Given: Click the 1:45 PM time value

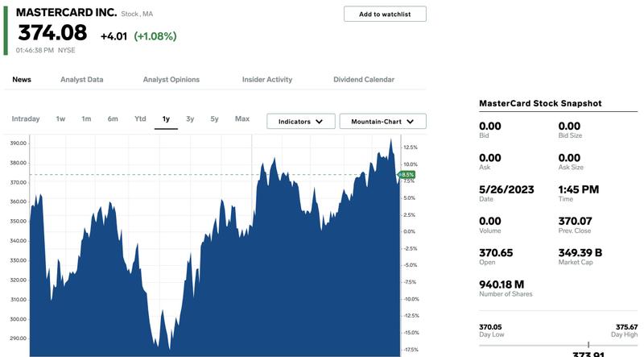Looking at the screenshot, I should pos(578,189).
